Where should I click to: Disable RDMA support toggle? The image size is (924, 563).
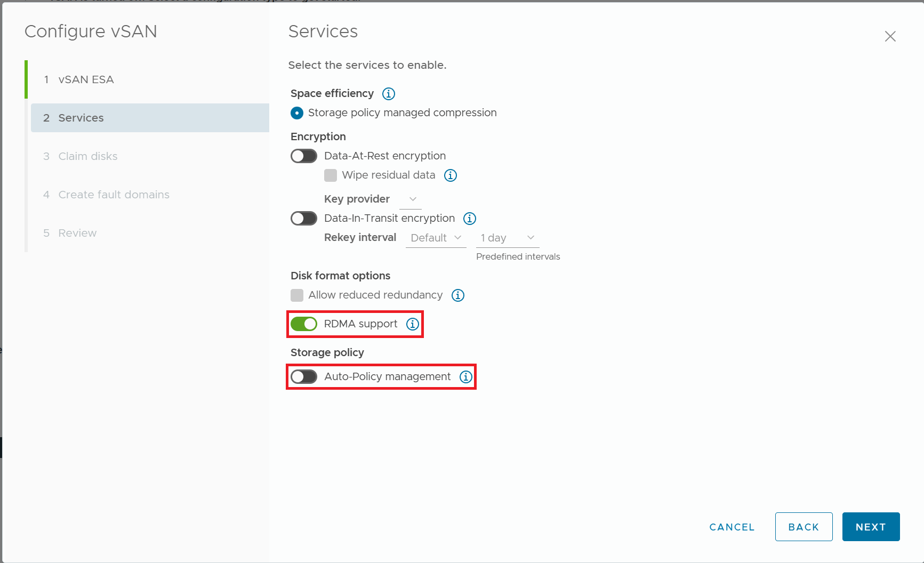[x=304, y=324]
